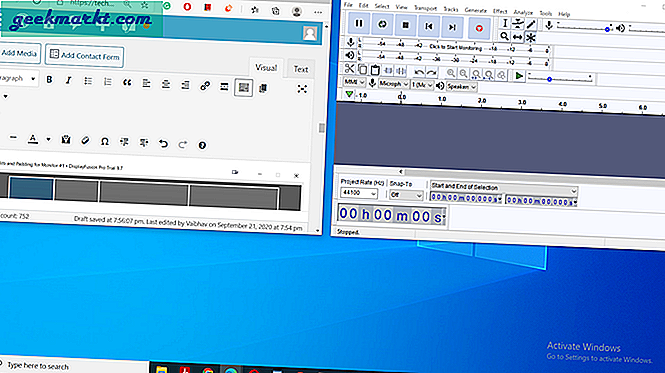Screen dimensions: 665x373
Task: Open the Audacity Edit menu
Action: point(363,6)
